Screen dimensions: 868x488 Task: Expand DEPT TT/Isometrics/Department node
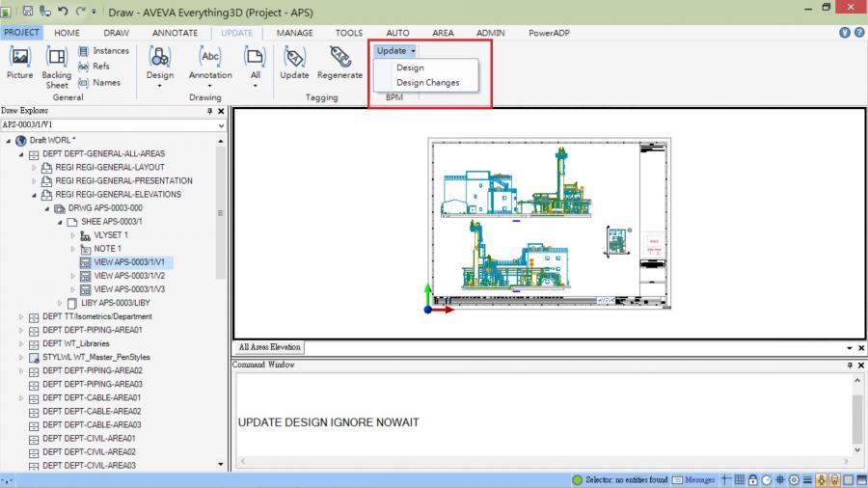pos(21,316)
